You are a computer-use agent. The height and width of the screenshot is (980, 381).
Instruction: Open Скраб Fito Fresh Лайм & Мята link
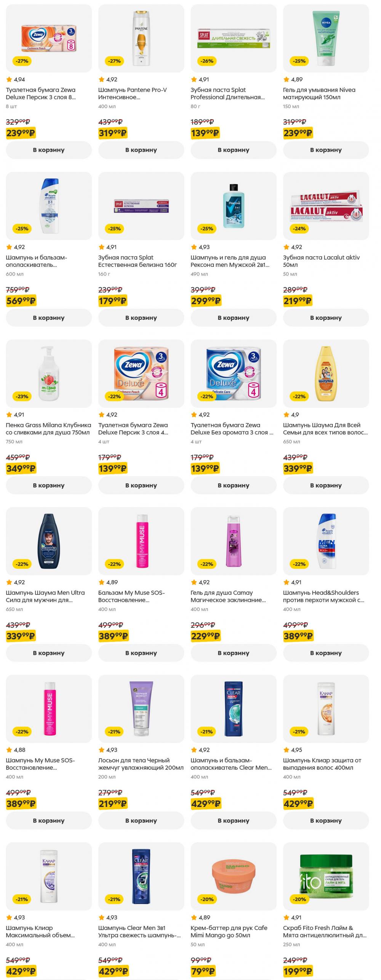click(x=325, y=932)
